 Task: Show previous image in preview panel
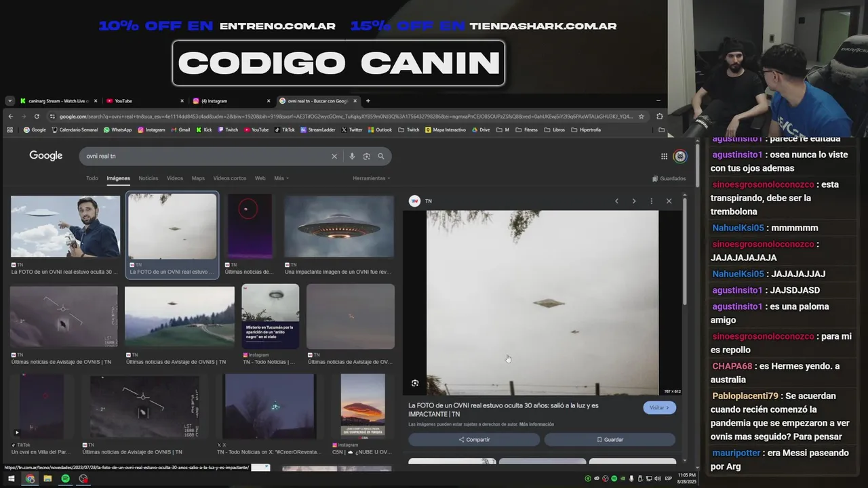pos(616,201)
